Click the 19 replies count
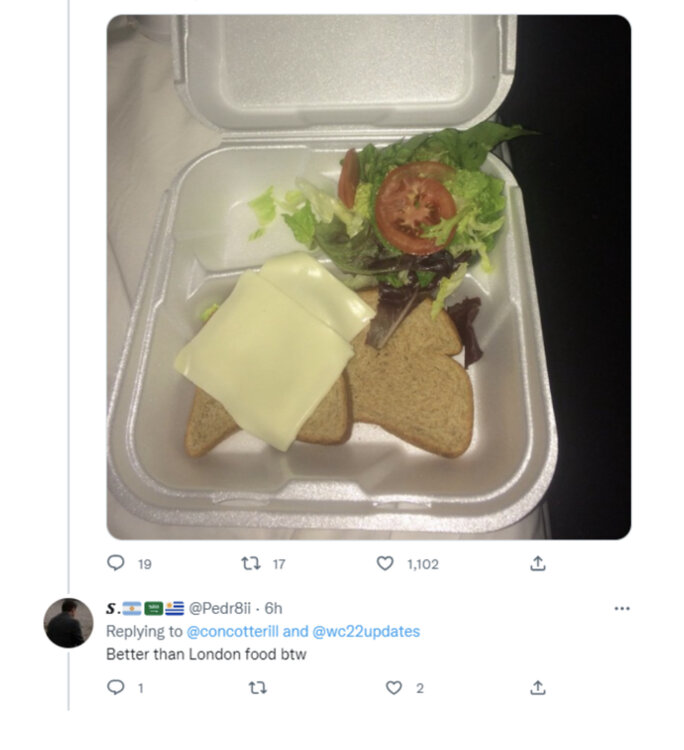This screenshot has height=750, width=684. (x=144, y=564)
